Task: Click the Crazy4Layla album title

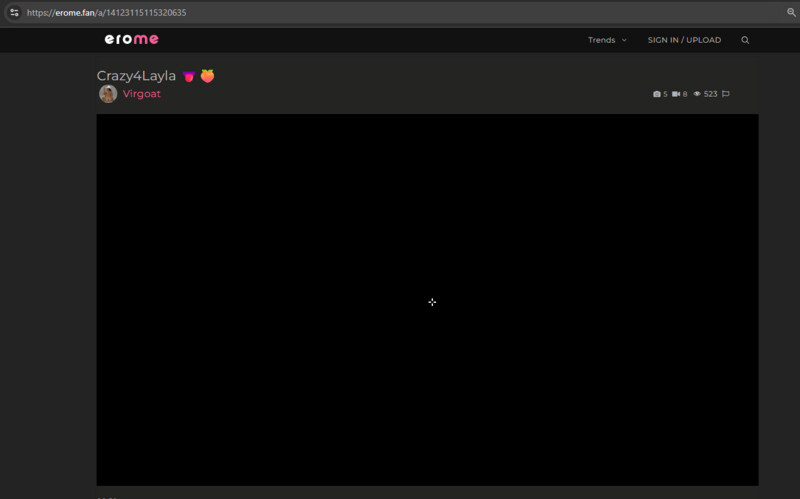Action: point(136,76)
